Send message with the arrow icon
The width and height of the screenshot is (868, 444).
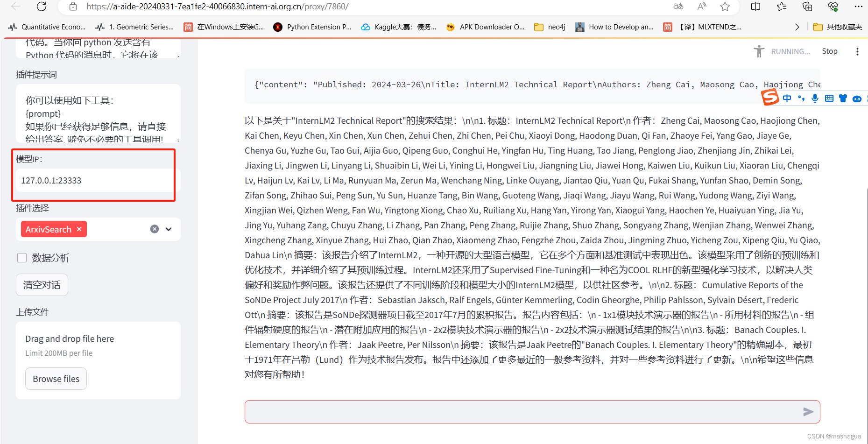[808, 412]
